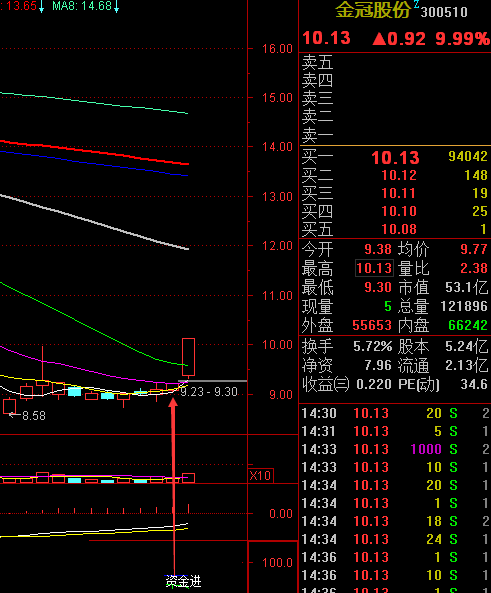The width and height of the screenshot is (491, 593).
Task: Select the 14:36 trade with volume 10
Action: 395,575
